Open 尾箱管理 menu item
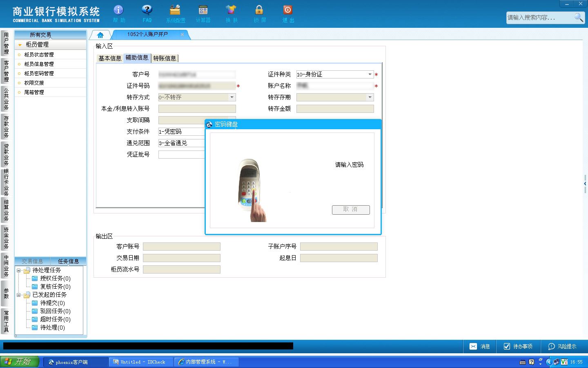 34,92
